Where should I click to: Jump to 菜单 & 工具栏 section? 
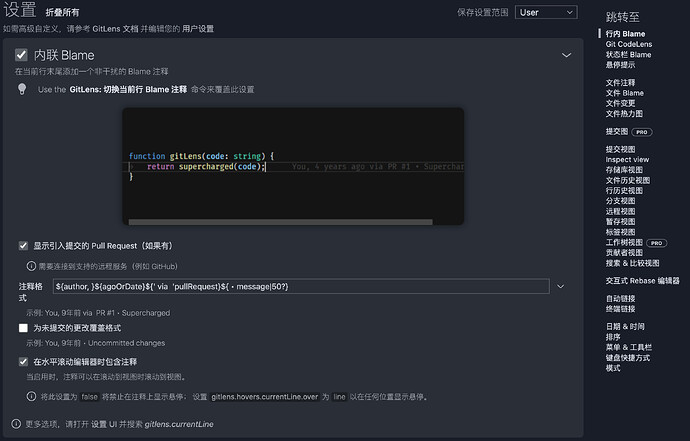click(x=629, y=347)
